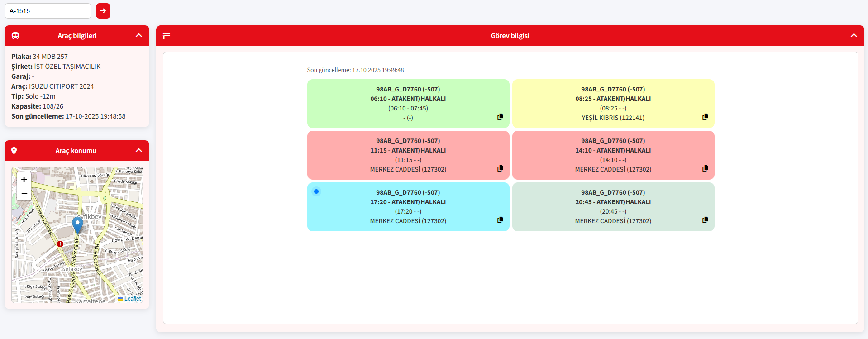Select the blue active task indicator dot
This screenshot has height=339, width=868.
[316, 191]
